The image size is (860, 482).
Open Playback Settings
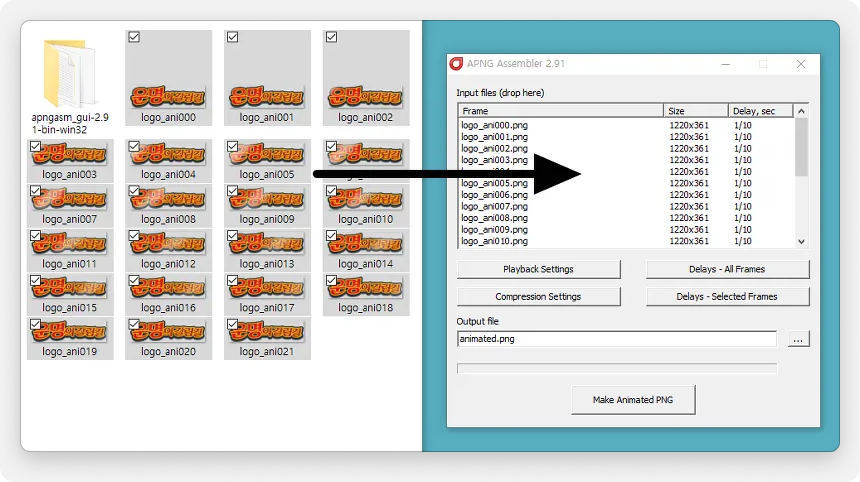539,269
